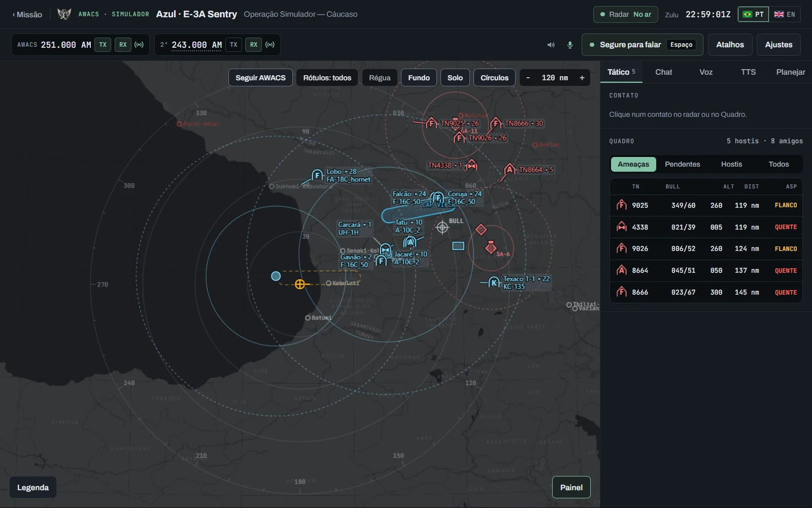
Task: Toggle Seguir AWACS follow mode
Action: 260,78
